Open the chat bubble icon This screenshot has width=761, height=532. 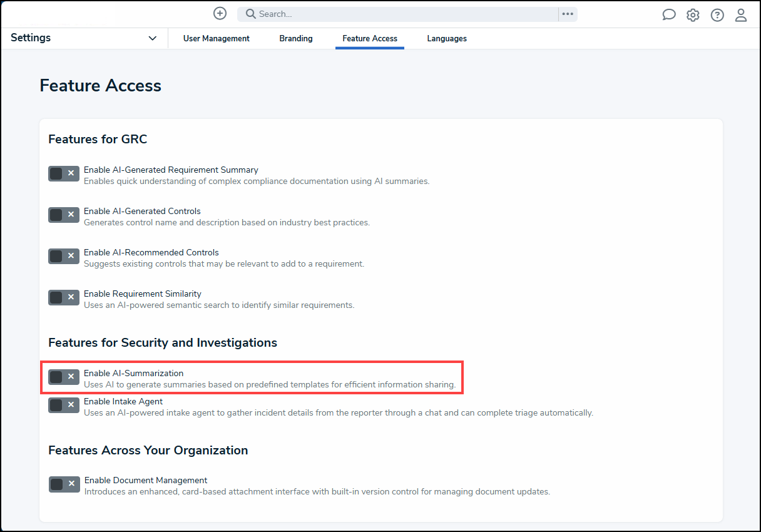pyautogui.click(x=669, y=15)
